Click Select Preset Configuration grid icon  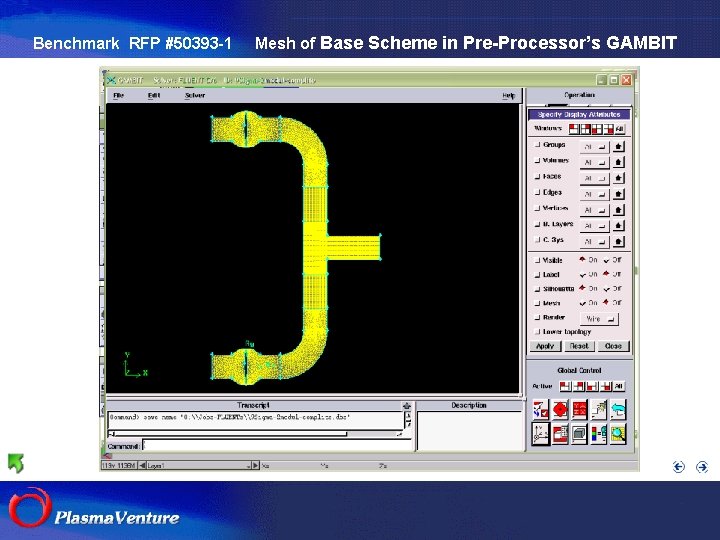[x=579, y=410]
